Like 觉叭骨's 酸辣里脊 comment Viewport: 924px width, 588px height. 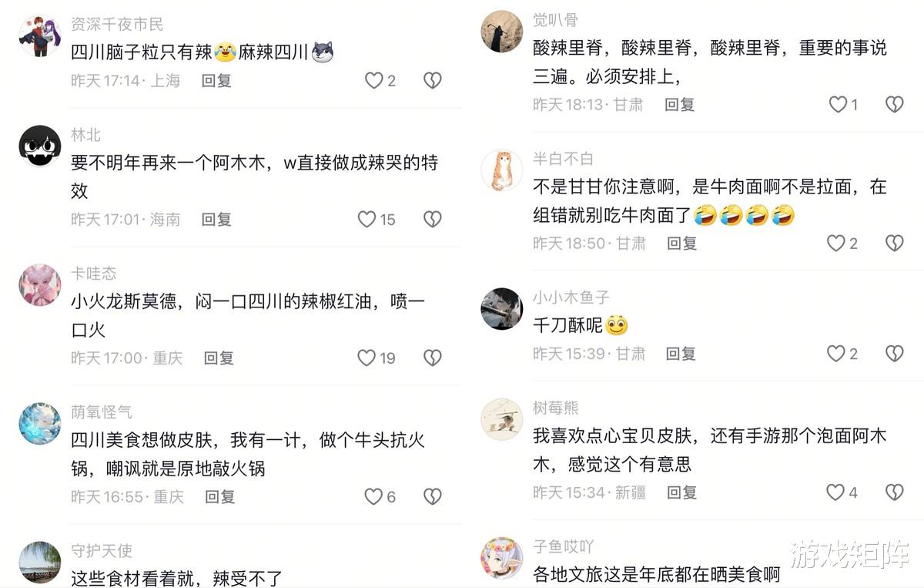(838, 104)
